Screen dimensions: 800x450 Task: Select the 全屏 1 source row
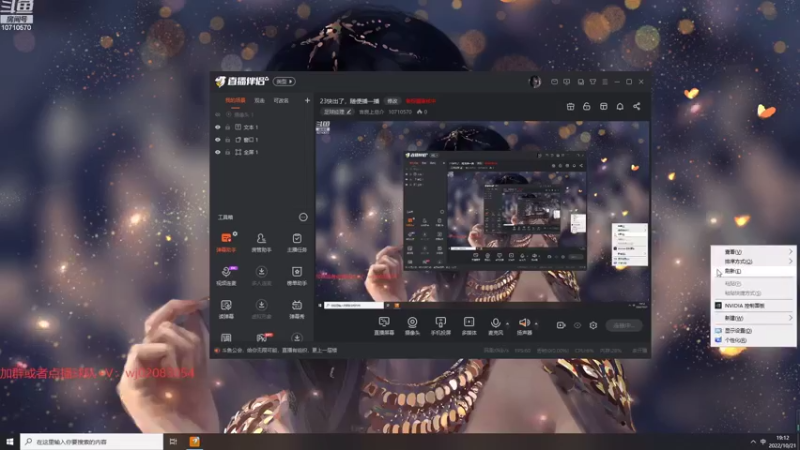click(x=261, y=152)
